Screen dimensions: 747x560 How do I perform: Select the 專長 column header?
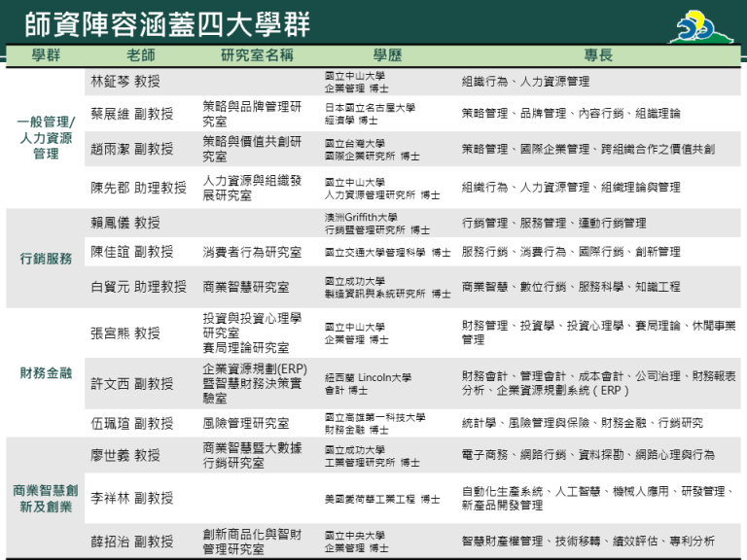pyautogui.click(x=598, y=55)
